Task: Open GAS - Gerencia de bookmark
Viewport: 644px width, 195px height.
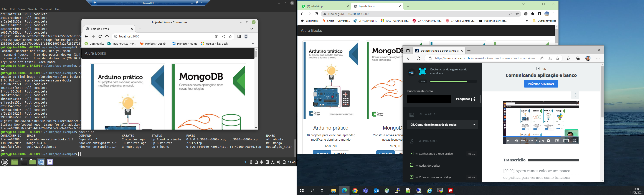Action: pyautogui.click(x=395, y=21)
